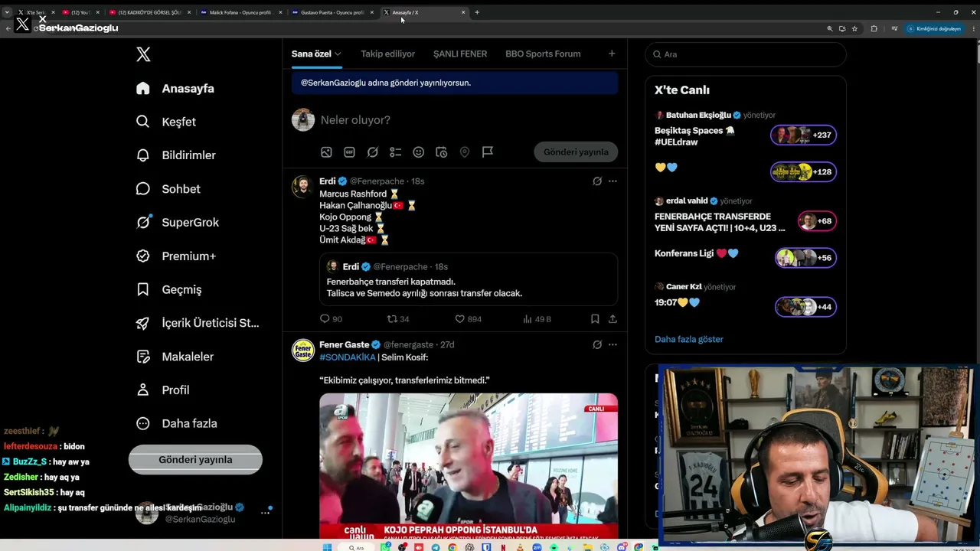
Task: Like Erdi's post with 894 likes
Action: click(468, 319)
